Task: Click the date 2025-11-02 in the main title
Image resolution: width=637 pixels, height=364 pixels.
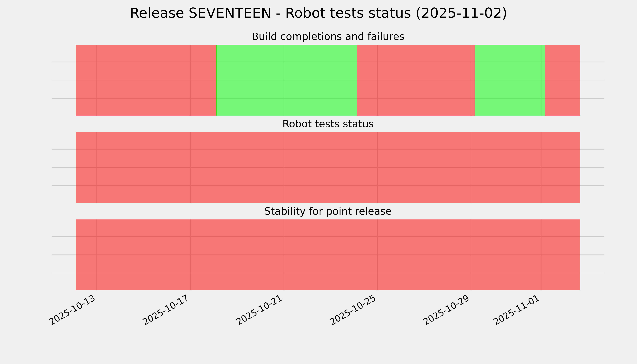Action: 461,13
